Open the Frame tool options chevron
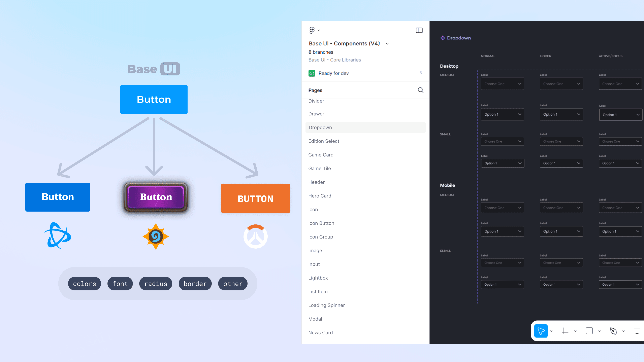644x362 pixels. 575,331
